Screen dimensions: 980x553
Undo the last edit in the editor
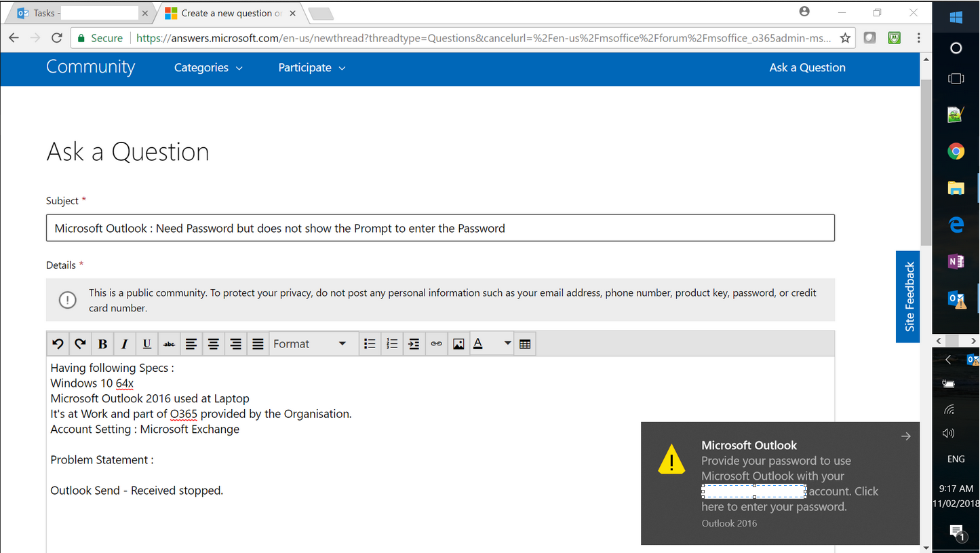(58, 344)
